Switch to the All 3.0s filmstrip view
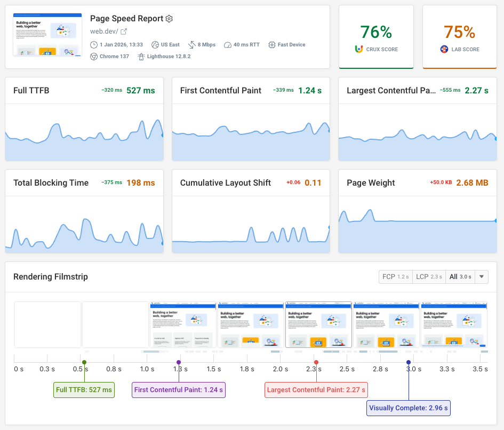Screen dimensions: 504x430 click(459, 276)
